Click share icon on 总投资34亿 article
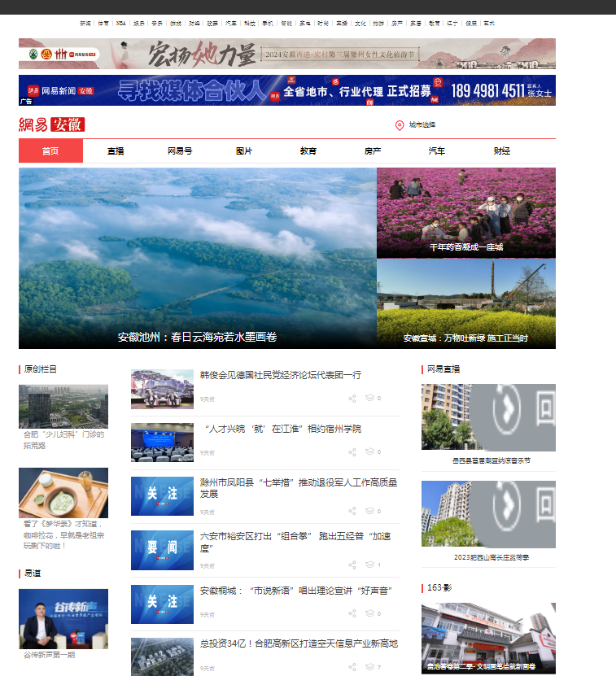 352,667
